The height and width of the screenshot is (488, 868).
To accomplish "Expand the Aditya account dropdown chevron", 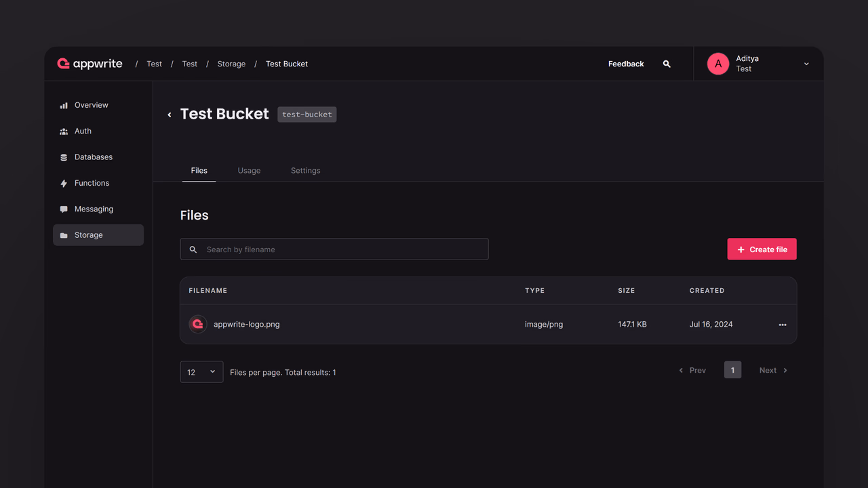I will pyautogui.click(x=806, y=64).
